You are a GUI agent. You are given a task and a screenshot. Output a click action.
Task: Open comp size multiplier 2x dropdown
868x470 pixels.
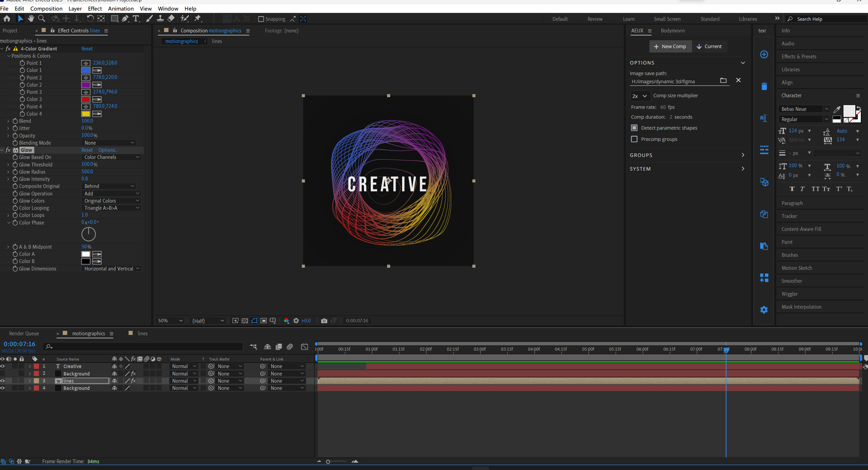640,96
